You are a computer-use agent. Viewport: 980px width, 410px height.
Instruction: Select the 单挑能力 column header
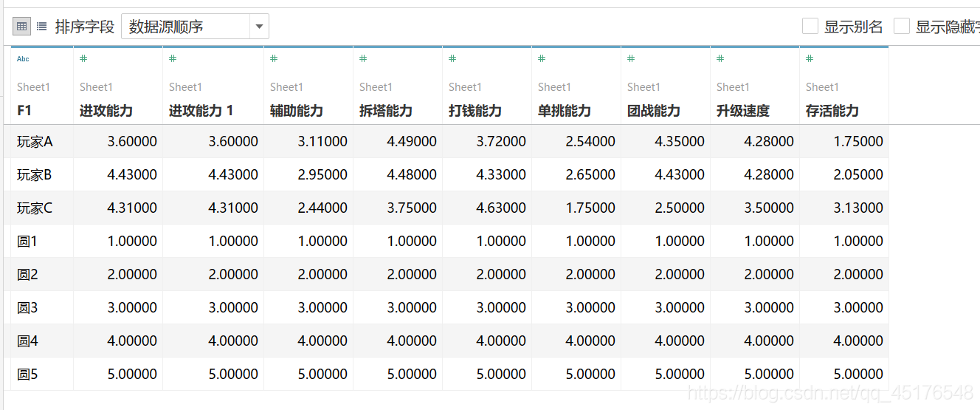coord(565,111)
